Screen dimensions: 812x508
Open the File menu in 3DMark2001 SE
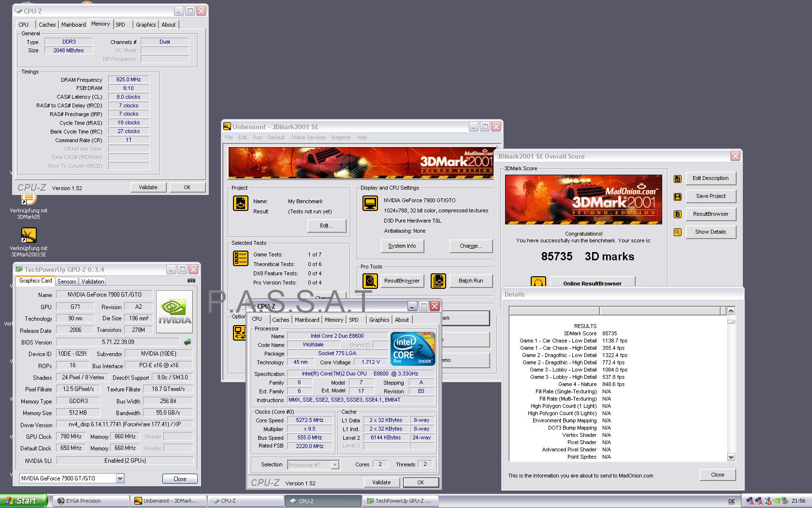[x=229, y=137]
